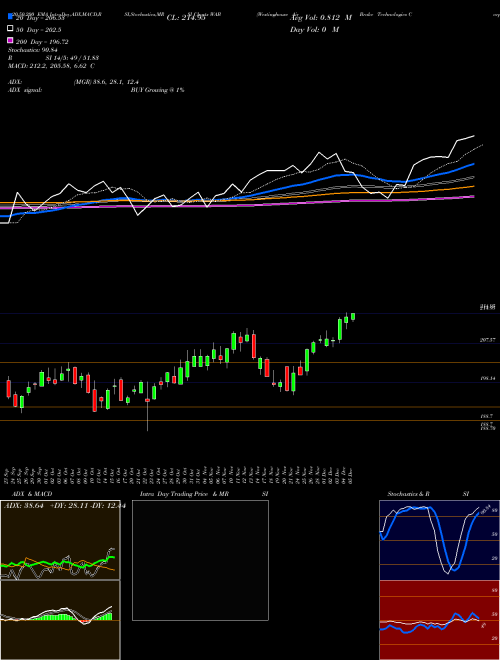The image size is (500, 660).
Task: Click the '196.14' price axis label
Action: (x=488, y=378)
